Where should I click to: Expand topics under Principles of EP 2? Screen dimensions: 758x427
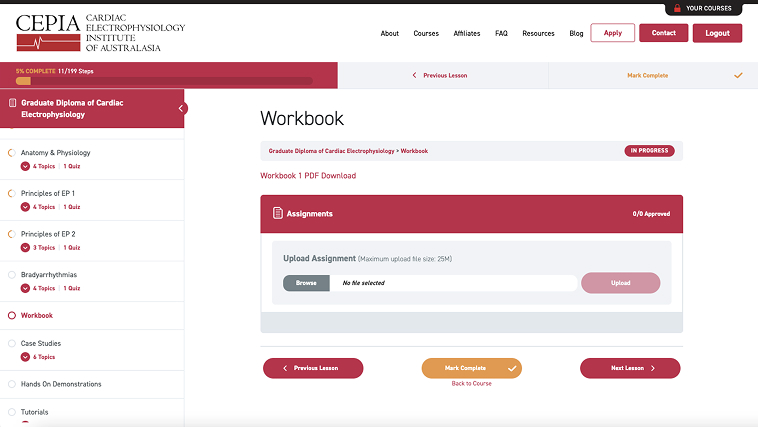[26, 248]
